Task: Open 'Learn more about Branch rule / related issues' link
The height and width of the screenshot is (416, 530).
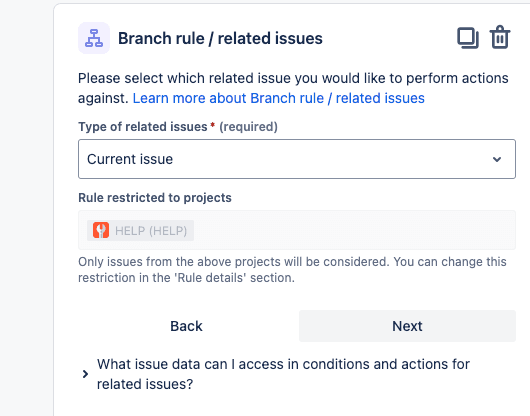Action: point(279,98)
